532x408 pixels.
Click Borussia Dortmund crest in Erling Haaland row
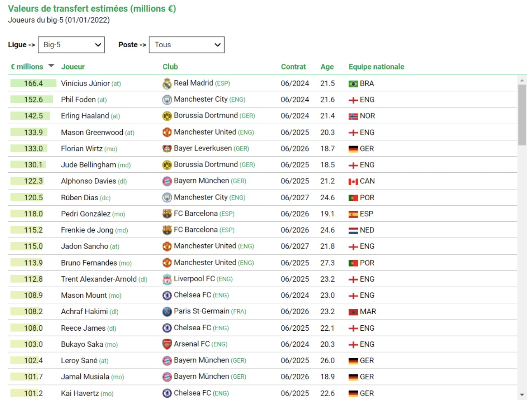pyautogui.click(x=167, y=116)
